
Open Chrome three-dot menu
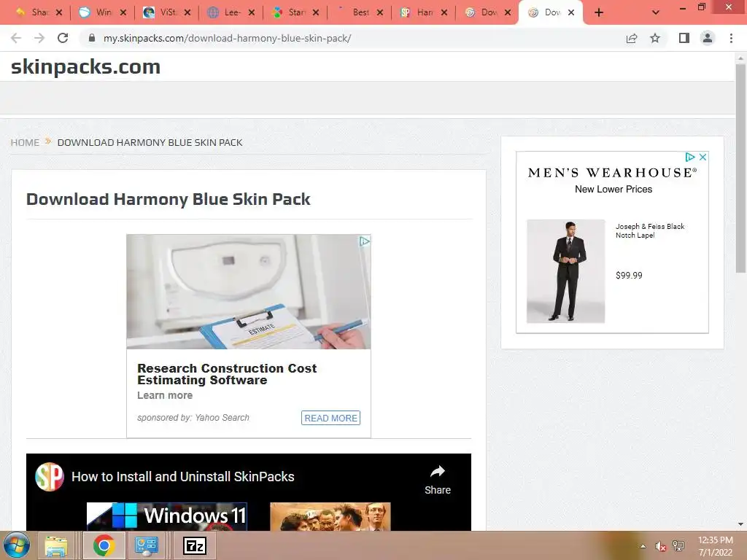click(731, 38)
